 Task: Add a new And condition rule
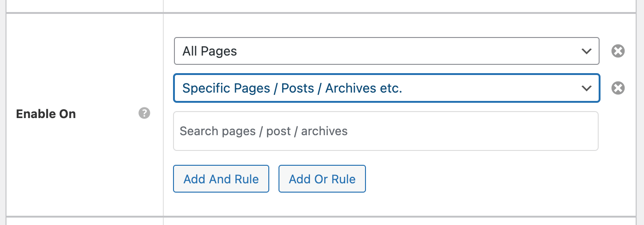(x=221, y=179)
